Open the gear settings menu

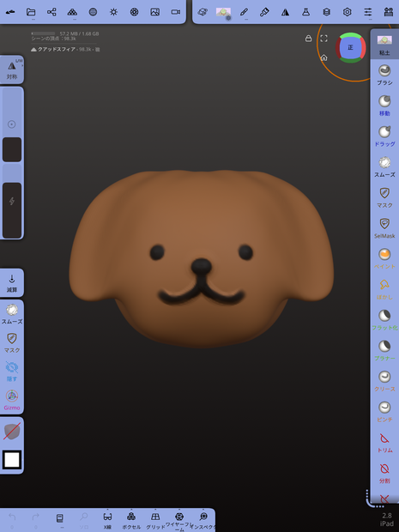348,12
